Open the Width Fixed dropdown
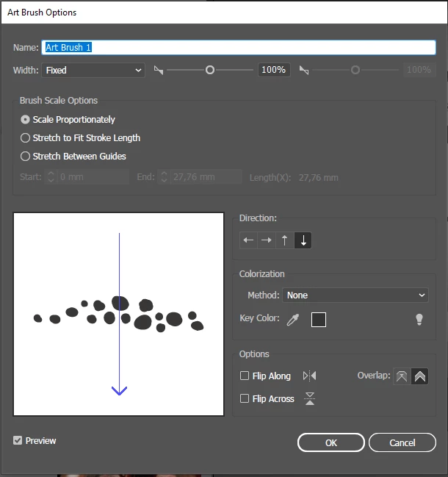This screenshot has height=477, width=448. pos(93,71)
